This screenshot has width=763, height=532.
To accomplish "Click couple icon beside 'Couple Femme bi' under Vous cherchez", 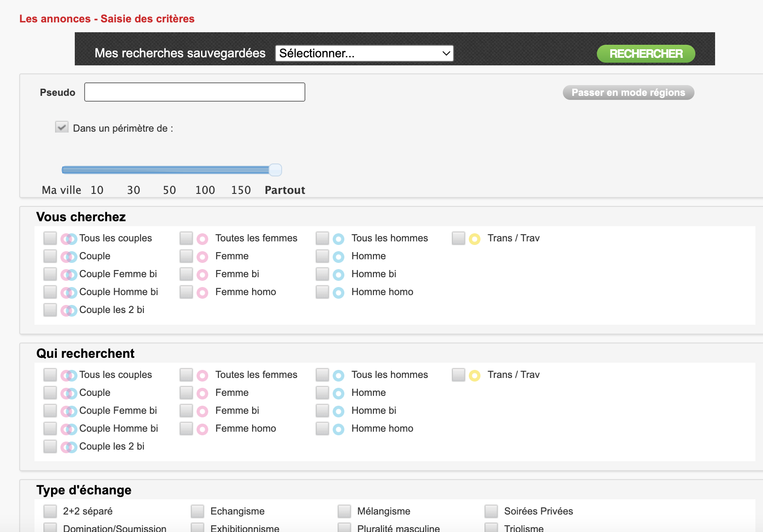I will coord(69,275).
